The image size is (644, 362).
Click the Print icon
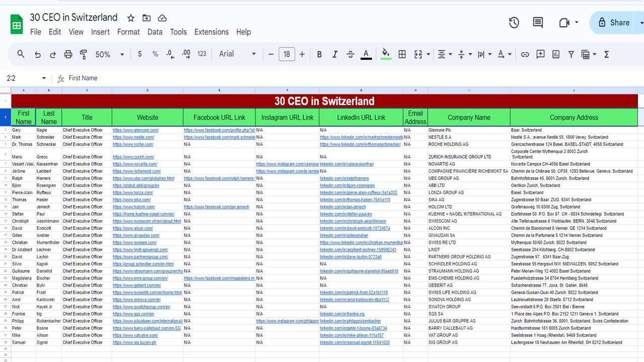click(x=68, y=54)
